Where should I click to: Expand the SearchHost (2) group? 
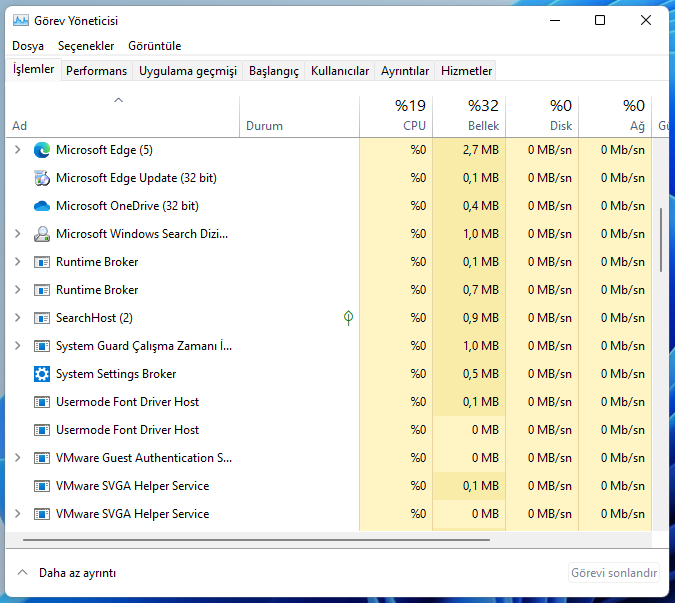click(18, 318)
